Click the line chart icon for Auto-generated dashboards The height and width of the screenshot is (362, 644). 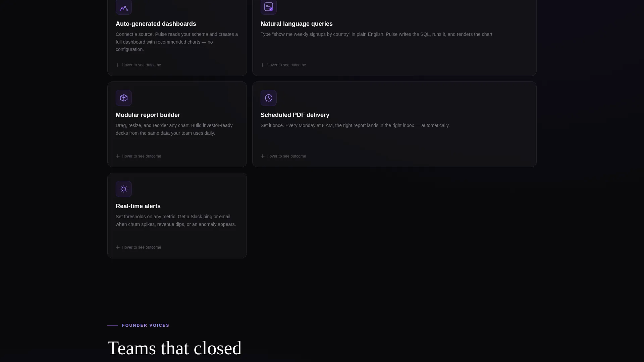point(124,7)
